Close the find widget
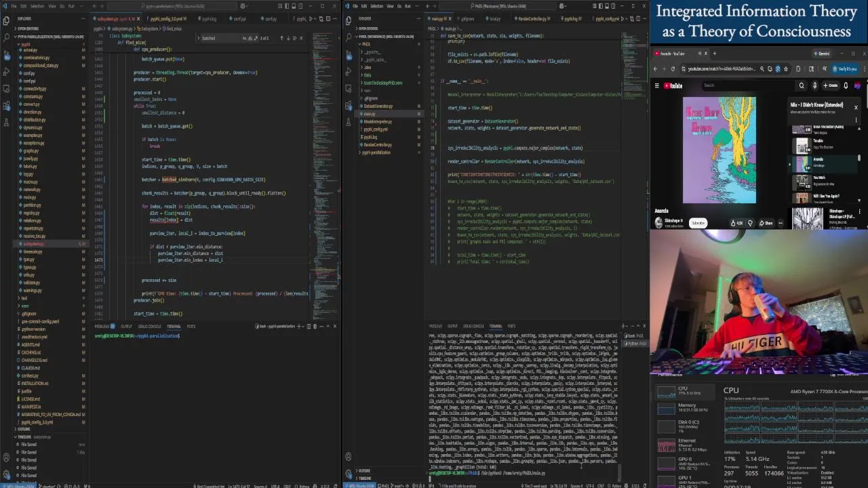Viewport: 868px width, 488px height. click(301, 38)
